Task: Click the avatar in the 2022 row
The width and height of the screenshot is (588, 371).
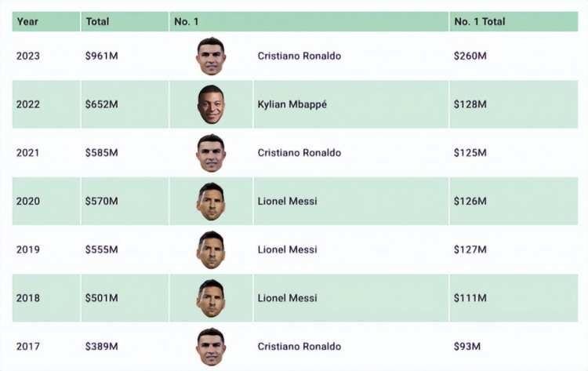Action: click(x=211, y=104)
